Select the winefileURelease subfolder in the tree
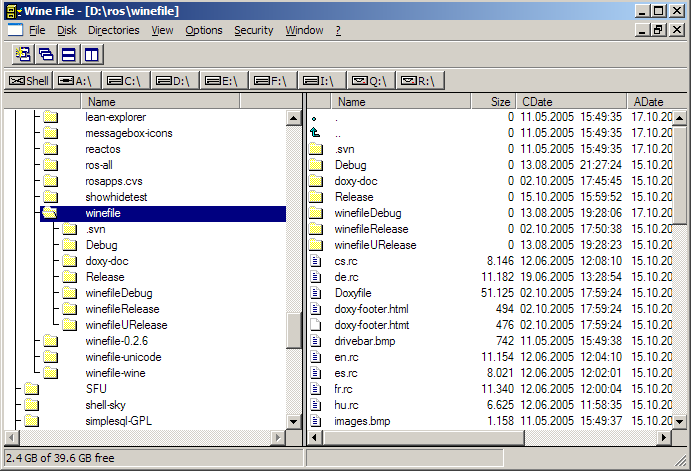The height and width of the screenshot is (471, 691). point(126,325)
